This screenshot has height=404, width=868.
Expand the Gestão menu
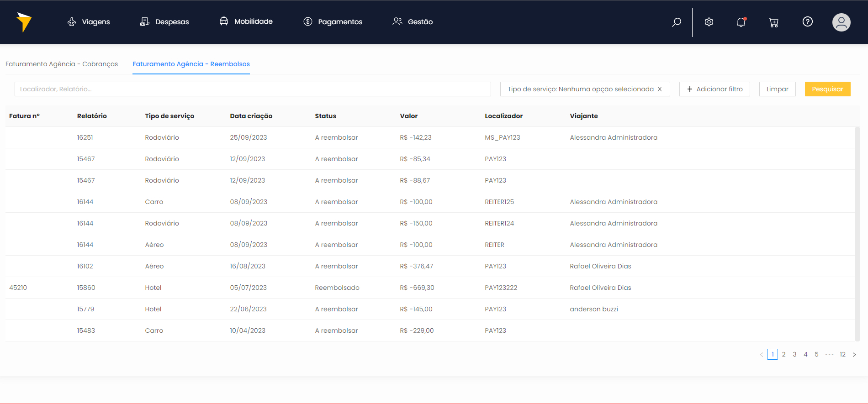click(413, 22)
